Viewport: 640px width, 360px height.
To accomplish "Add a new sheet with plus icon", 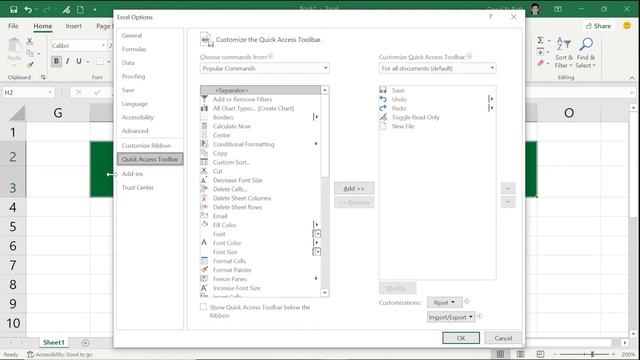I will tap(85, 343).
